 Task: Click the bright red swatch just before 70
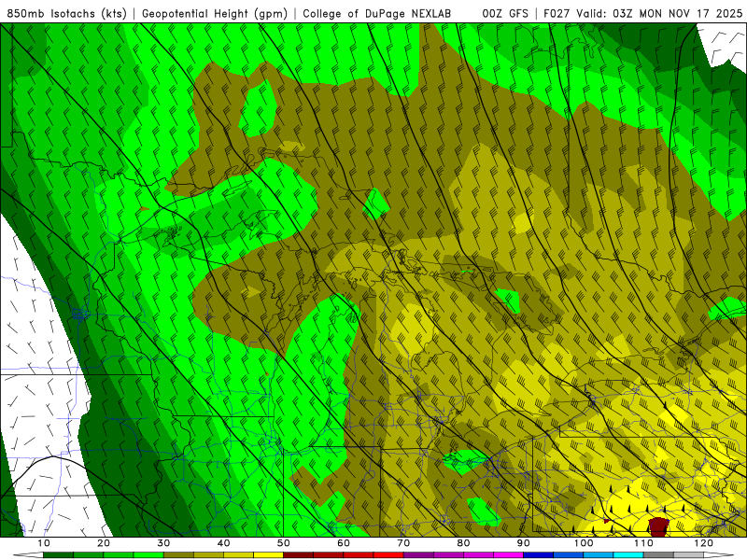(388, 555)
